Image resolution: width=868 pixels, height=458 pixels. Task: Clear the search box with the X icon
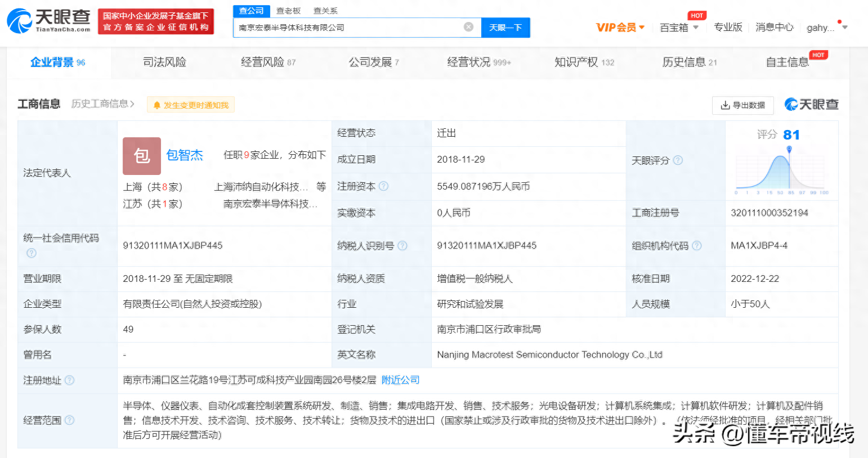coord(468,27)
